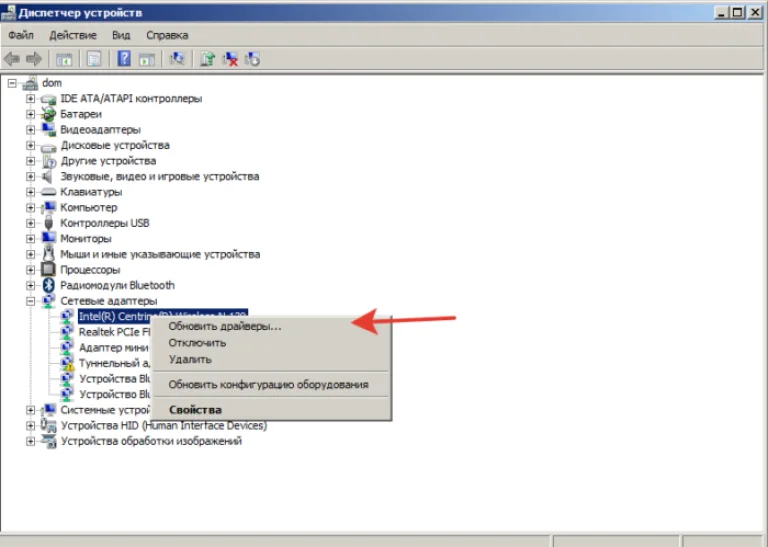Open Свойства from the context menu

coord(271,409)
